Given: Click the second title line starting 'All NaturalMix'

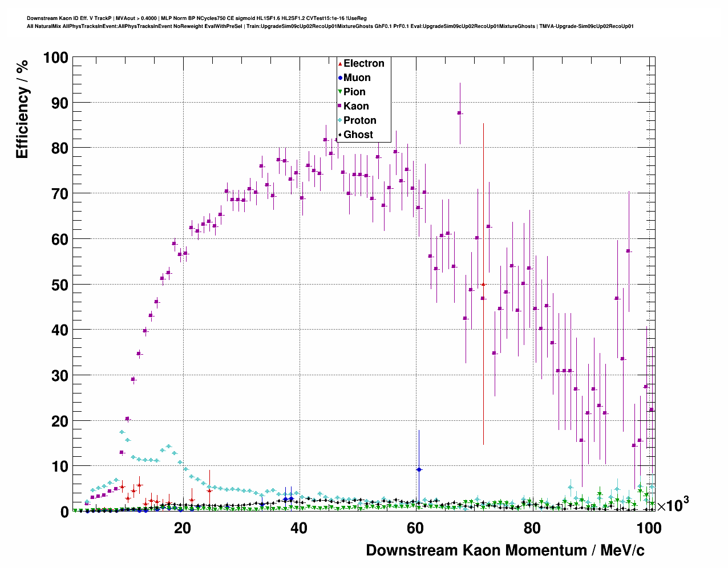Looking at the screenshot, I should point(330,26).
